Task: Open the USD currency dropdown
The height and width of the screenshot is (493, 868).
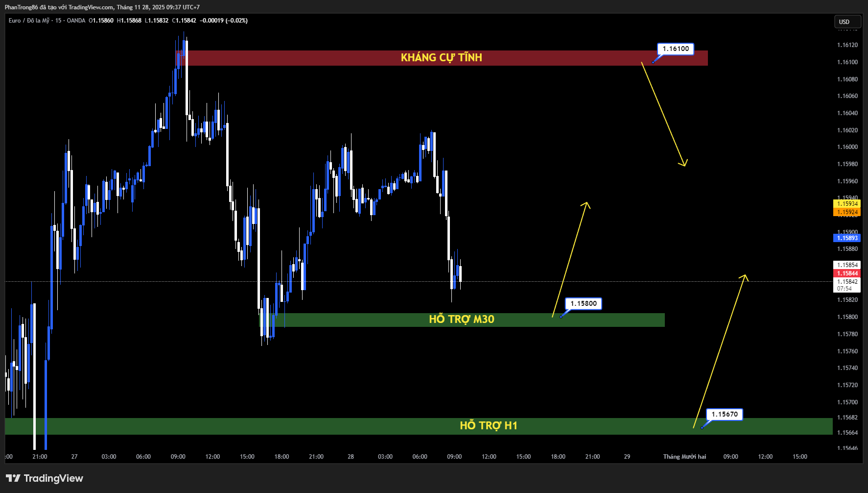Action: tap(847, 22)
